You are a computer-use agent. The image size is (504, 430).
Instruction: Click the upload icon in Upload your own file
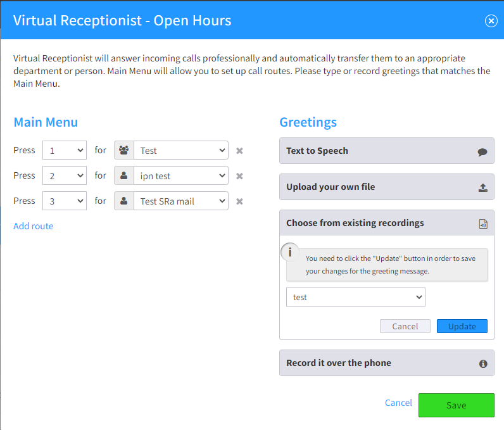tap(482, 187)
